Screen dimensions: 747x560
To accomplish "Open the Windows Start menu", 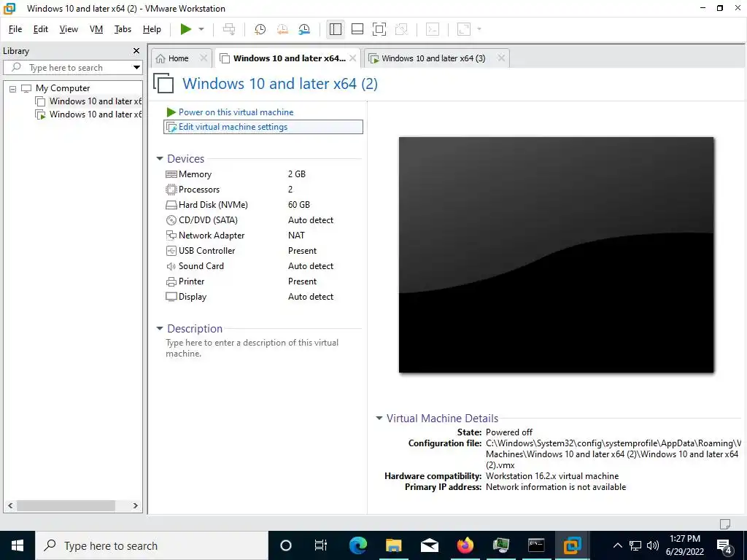I will click(18, 545).
